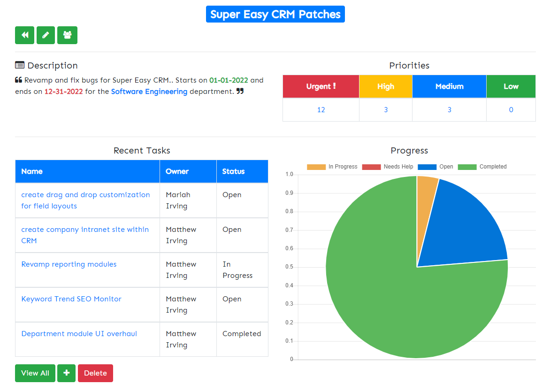Toggle Completed legend swatch
The image size is (550, 392).
pyautogui.click(x=467, y=167)
